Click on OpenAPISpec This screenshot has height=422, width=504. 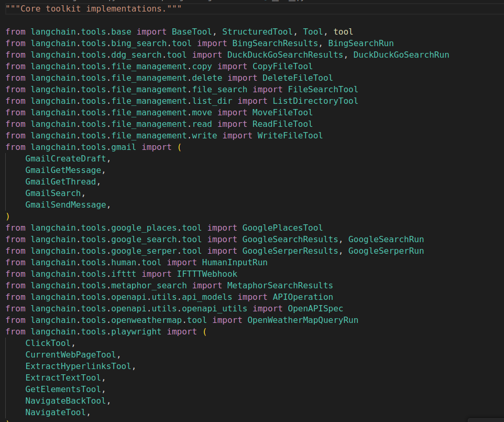315,309
